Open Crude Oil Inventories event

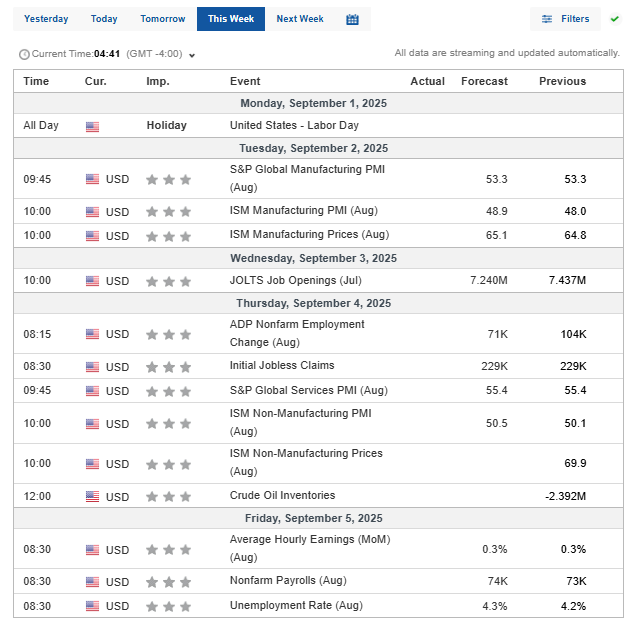coord(282,495)
